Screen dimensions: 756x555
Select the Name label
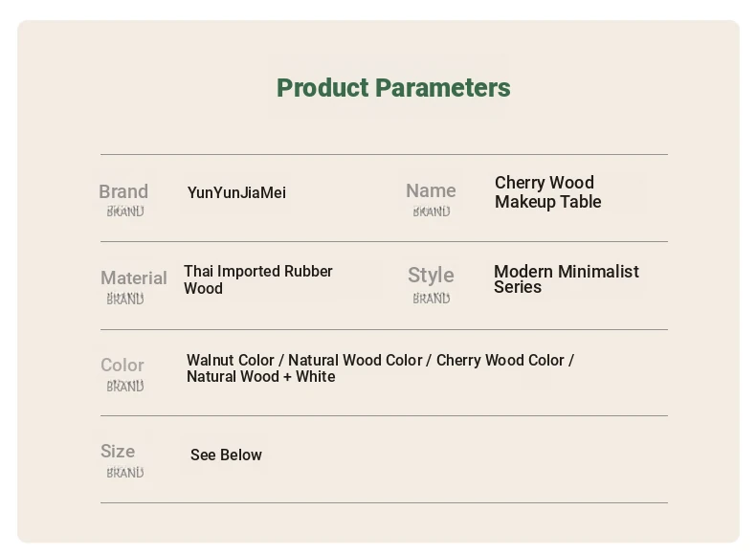click(x=431, y=190)
